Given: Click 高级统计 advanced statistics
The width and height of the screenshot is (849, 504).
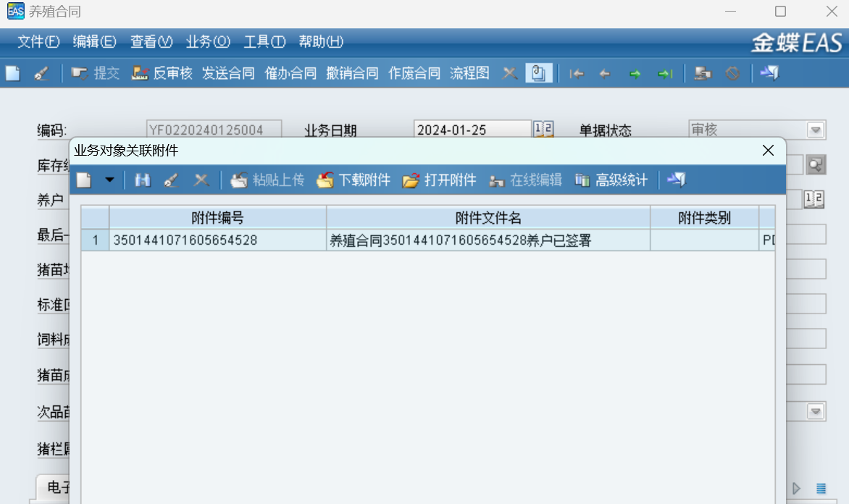Looking at the screenshot, I should coord(611,180).
